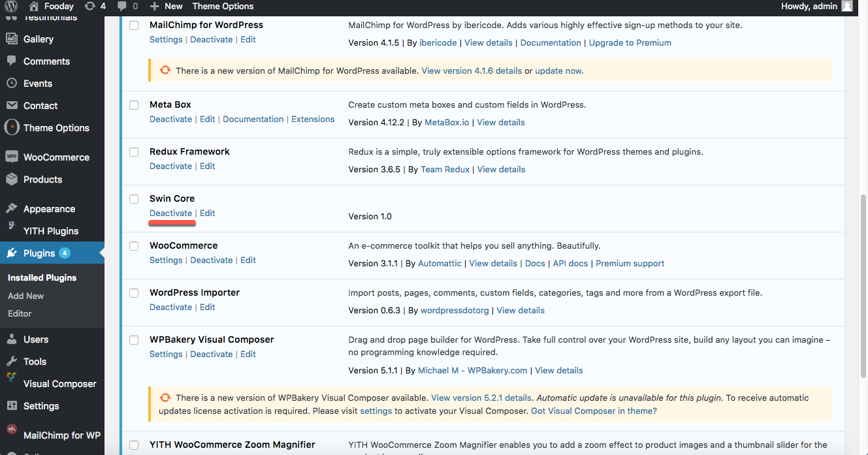The height and width of the screenshot is (455, 868).
Task: Click the Events clock icon
Action: (12, 84)
